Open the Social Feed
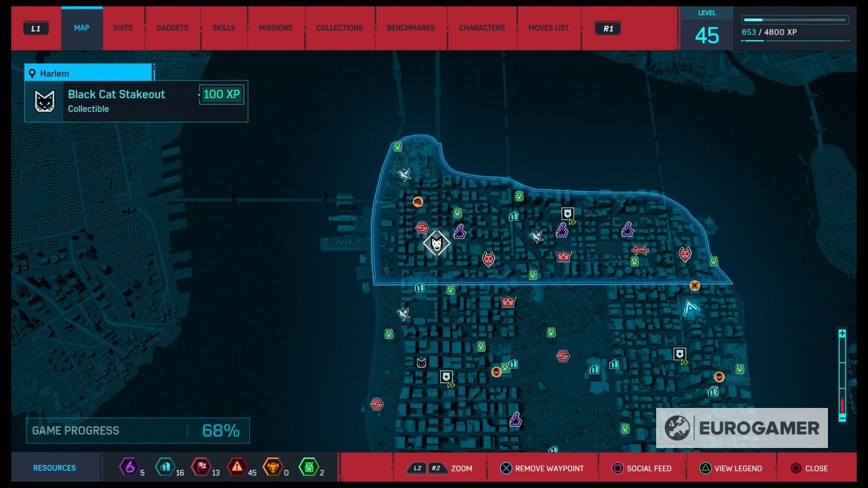Viewport: 868px width, 488px height. pos(642,469)
